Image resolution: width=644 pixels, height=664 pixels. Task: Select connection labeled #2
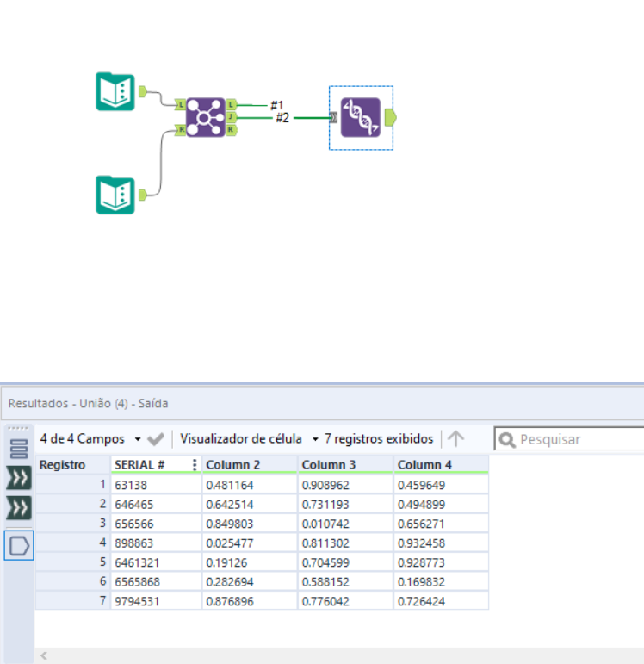pyautogui.click(x=282, y=118)
